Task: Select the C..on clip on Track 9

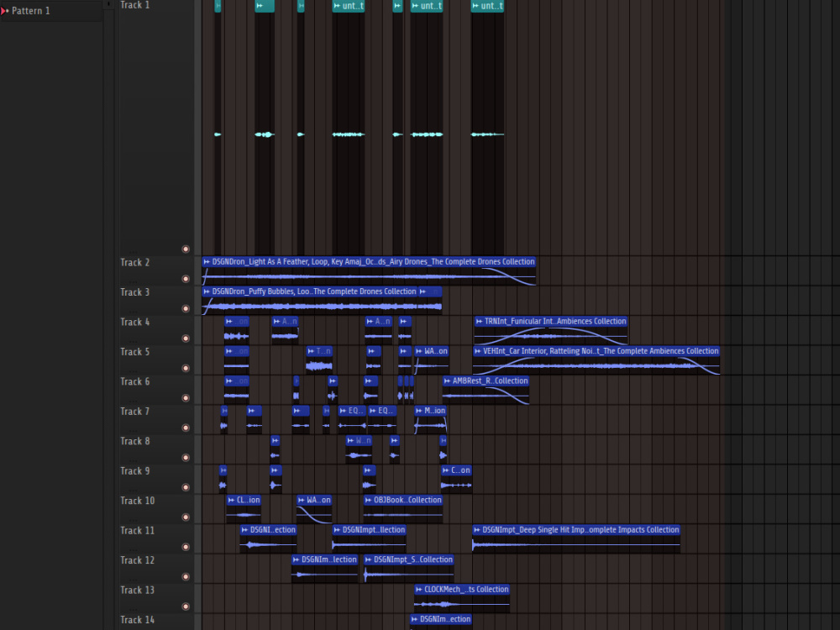Action: click(x=456, y=479)
